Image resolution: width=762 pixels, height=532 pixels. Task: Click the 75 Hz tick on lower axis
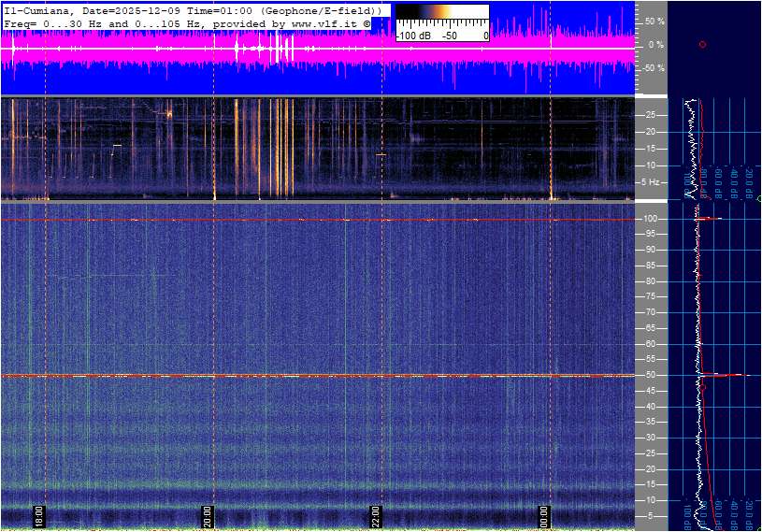654,296
